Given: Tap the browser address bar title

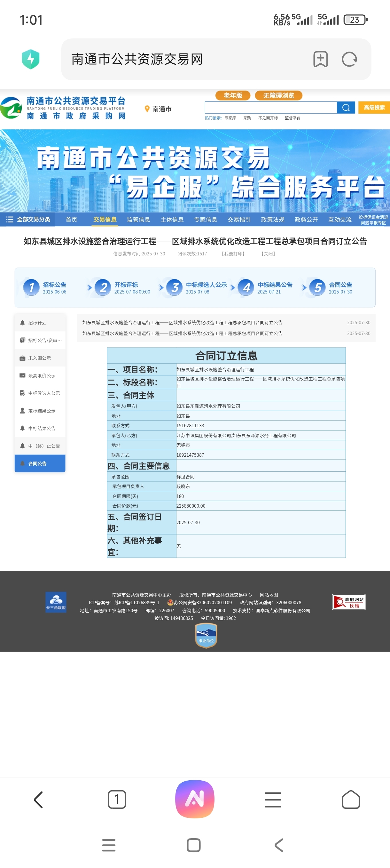Looking at the screenshot, I should [x=137, y=59].
